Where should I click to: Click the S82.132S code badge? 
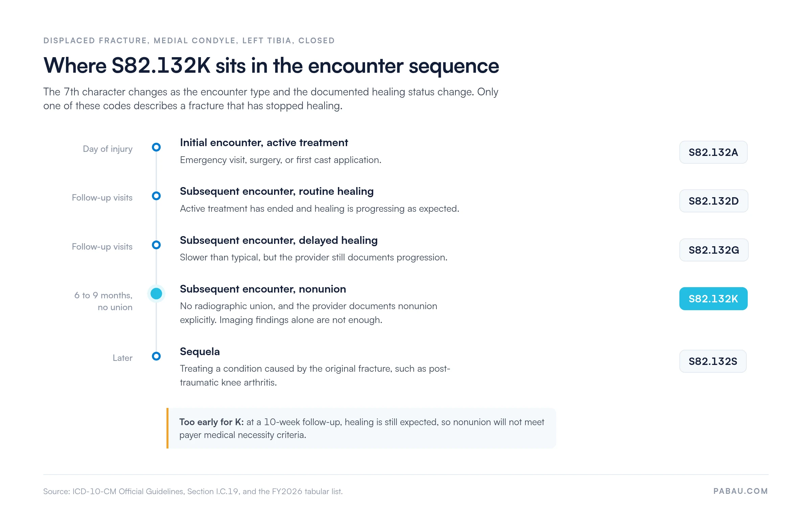coord(713,361)
